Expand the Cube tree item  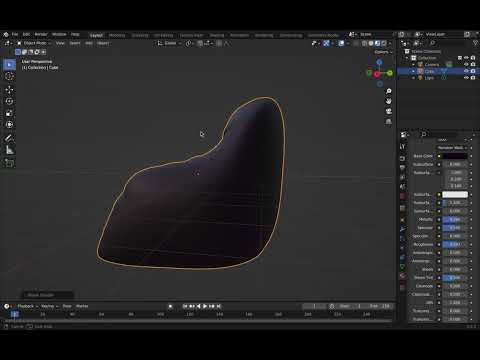(x=413, y=71)
